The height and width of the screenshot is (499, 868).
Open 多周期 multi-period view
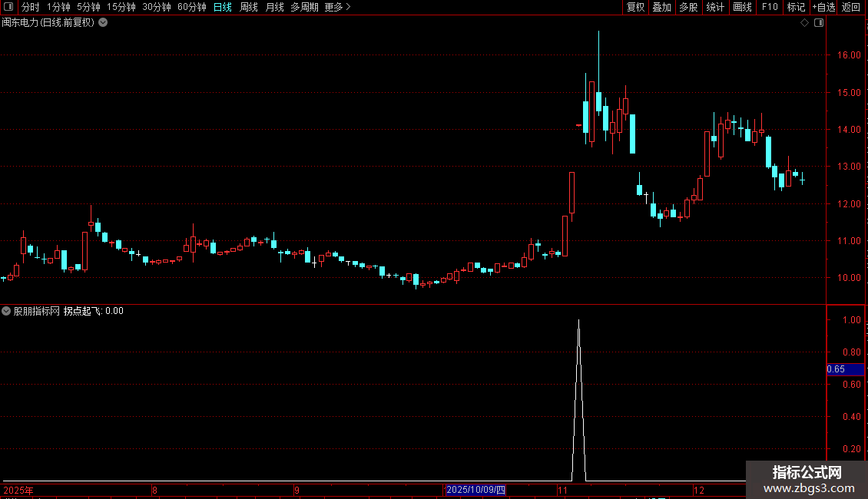coord(304,7)
